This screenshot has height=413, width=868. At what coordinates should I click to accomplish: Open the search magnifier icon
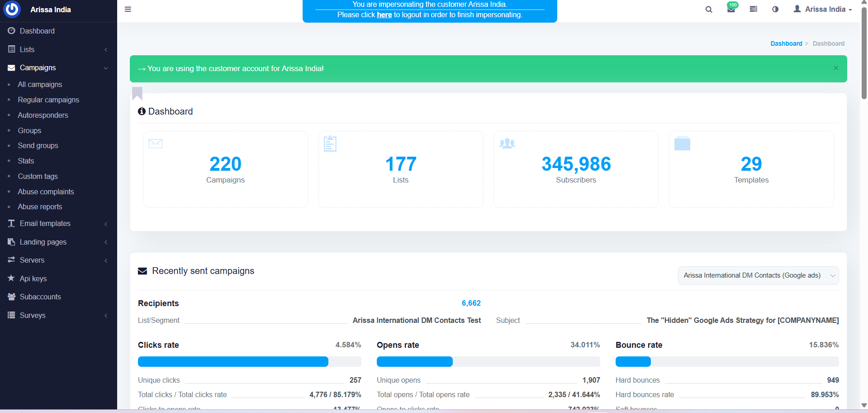click(x=709, y=10)
